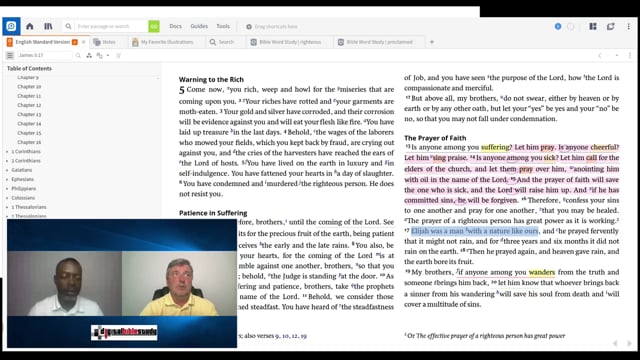Image resolution: width=640 pixels, height=360 pixels.
Task: Add a new tab with plus icon
Action: pyautogui.click(x=432, y=42)
